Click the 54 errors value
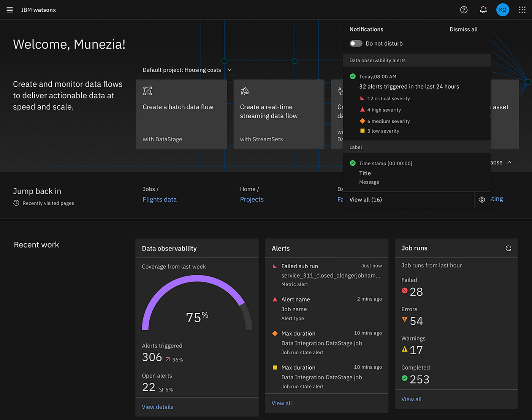Viewport: 532px width, 420px height. [x=416, y=321]
